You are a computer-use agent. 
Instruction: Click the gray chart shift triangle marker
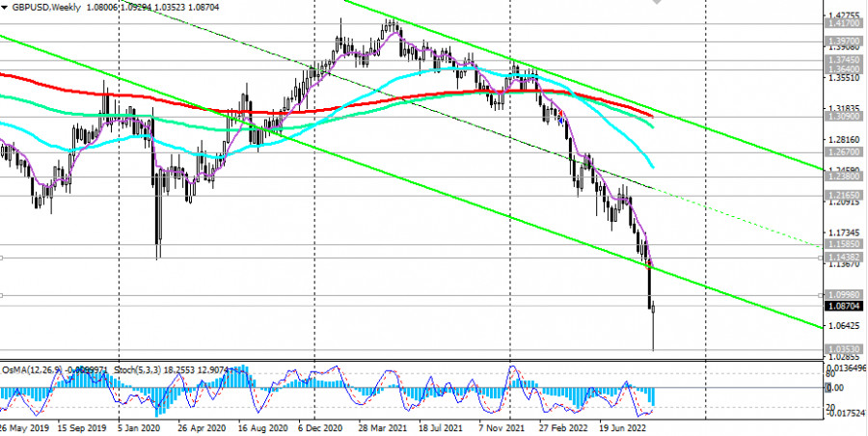658,3
